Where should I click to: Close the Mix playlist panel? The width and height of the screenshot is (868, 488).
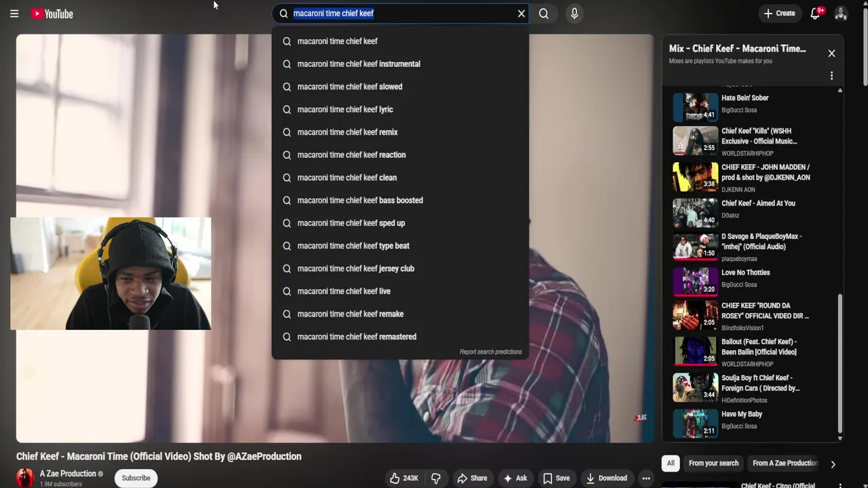(x=831, y=54)
